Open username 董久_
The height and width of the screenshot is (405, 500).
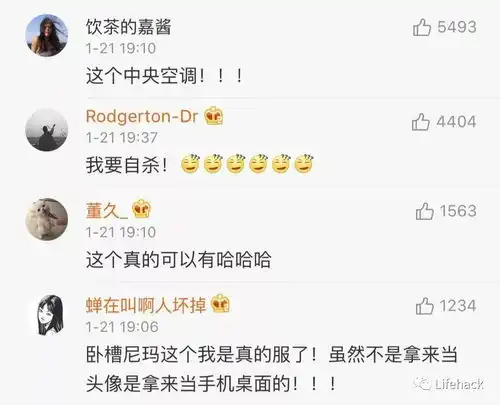click(107, 211)
